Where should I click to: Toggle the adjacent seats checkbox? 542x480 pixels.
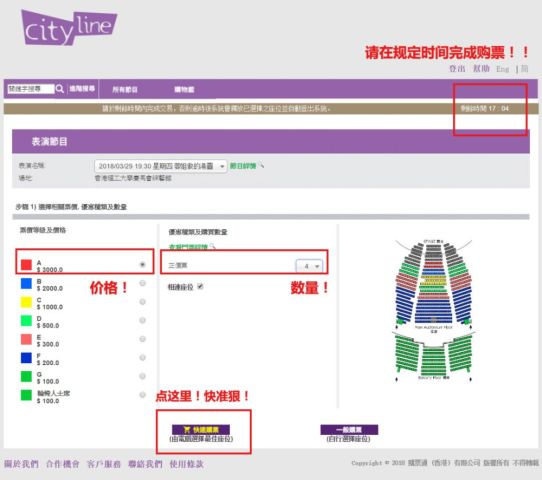(200, 286)
